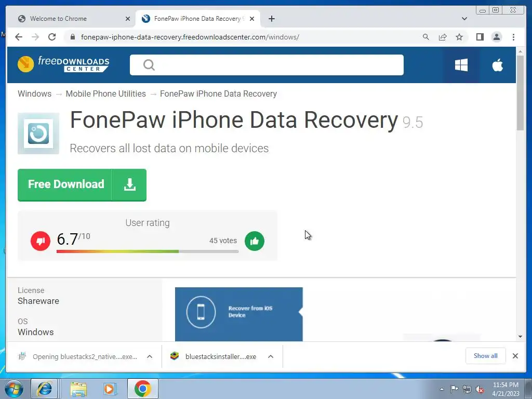This screenshot has height=399, width=532.
Task: Click the Shareware license text
Action: click(x=38, y=301)
